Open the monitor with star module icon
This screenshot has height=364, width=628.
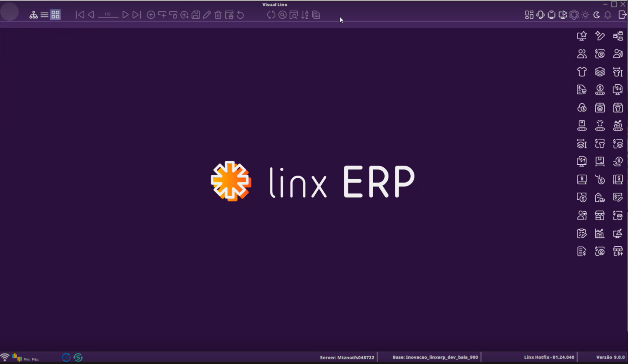[582, 36]
